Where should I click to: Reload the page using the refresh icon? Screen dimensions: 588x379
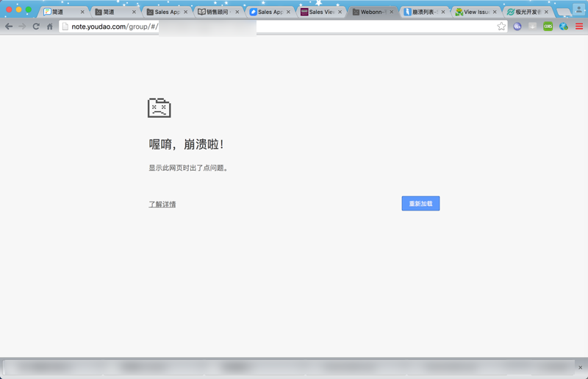(36, 26)
